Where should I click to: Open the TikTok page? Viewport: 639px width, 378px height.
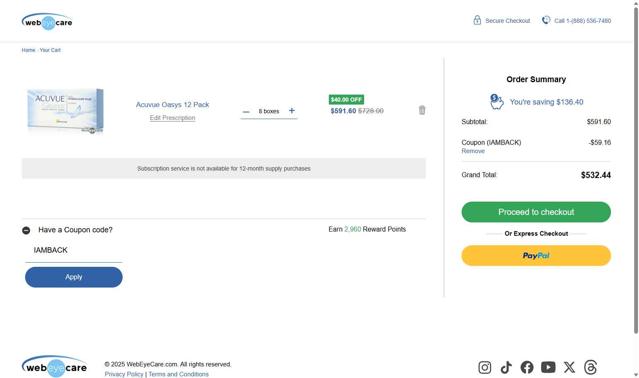[506, 367]
